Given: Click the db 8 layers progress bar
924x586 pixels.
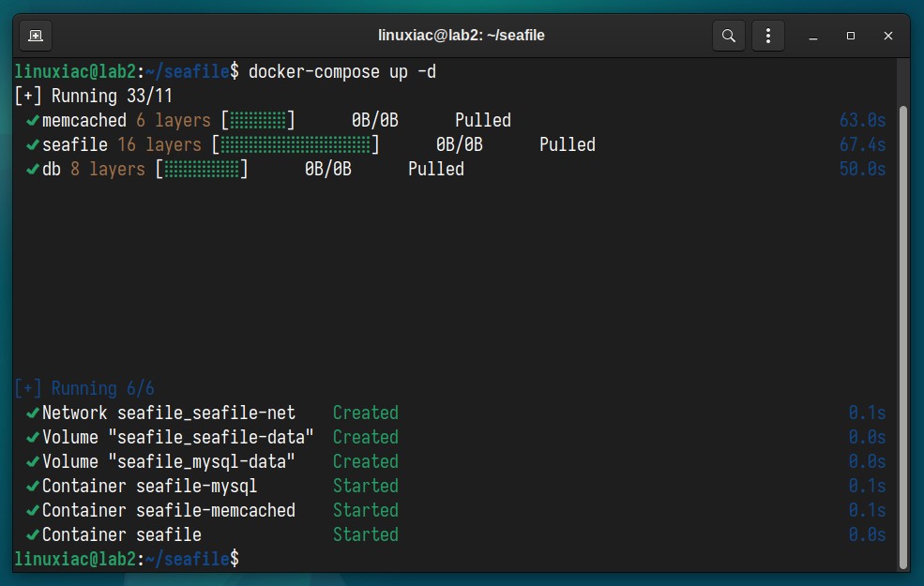Looking at the screenshot, I should [x=202, y=170].
